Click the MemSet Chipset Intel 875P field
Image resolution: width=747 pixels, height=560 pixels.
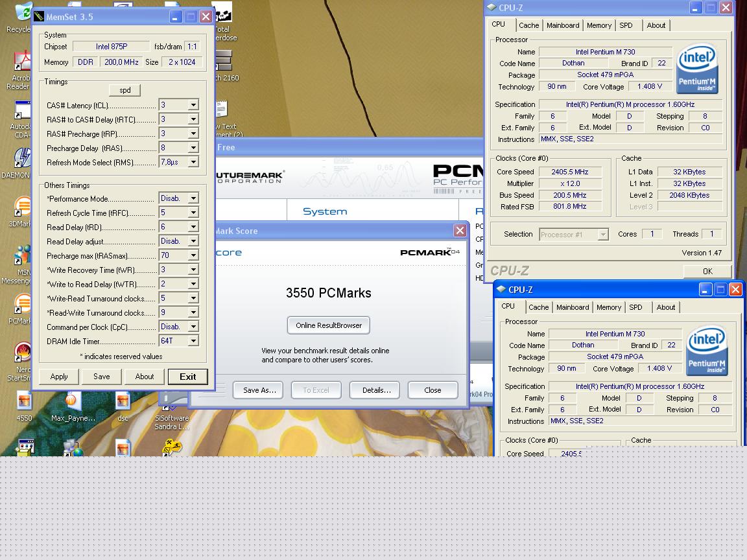pyautogui.click(x=112, y=46)
